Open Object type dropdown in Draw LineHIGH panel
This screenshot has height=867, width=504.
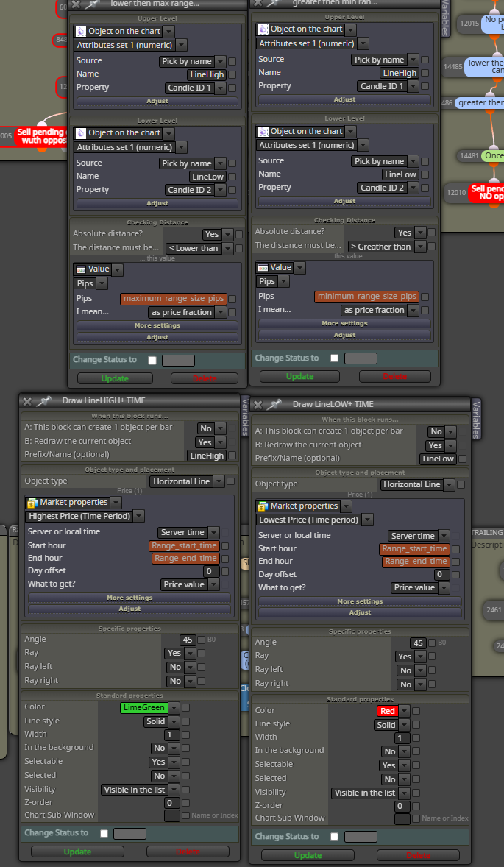pos(188,481)
